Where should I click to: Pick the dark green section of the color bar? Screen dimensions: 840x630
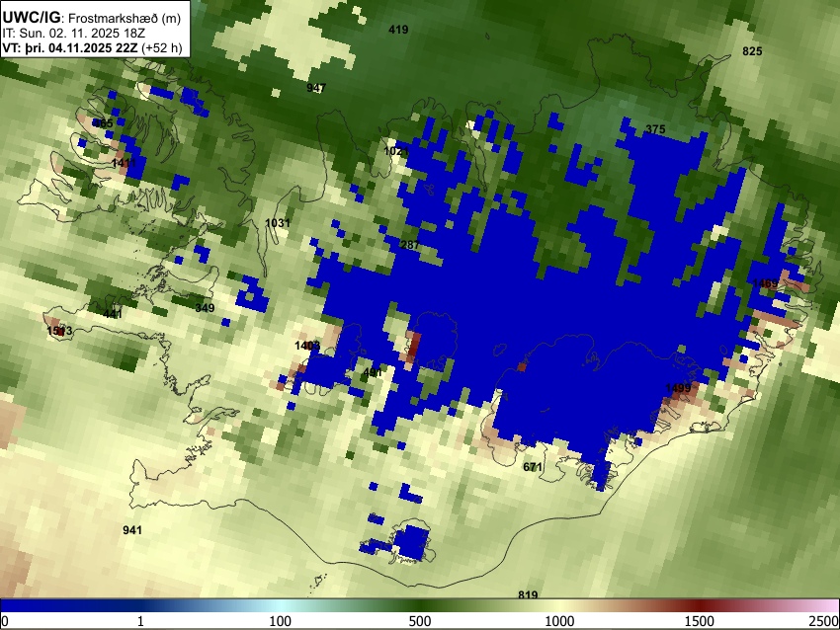point(420,605)
